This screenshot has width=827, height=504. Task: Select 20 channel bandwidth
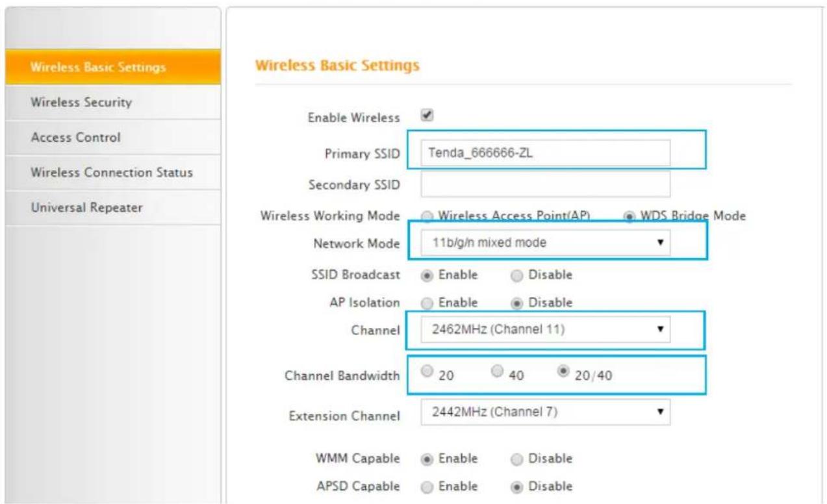pos(426,371)
